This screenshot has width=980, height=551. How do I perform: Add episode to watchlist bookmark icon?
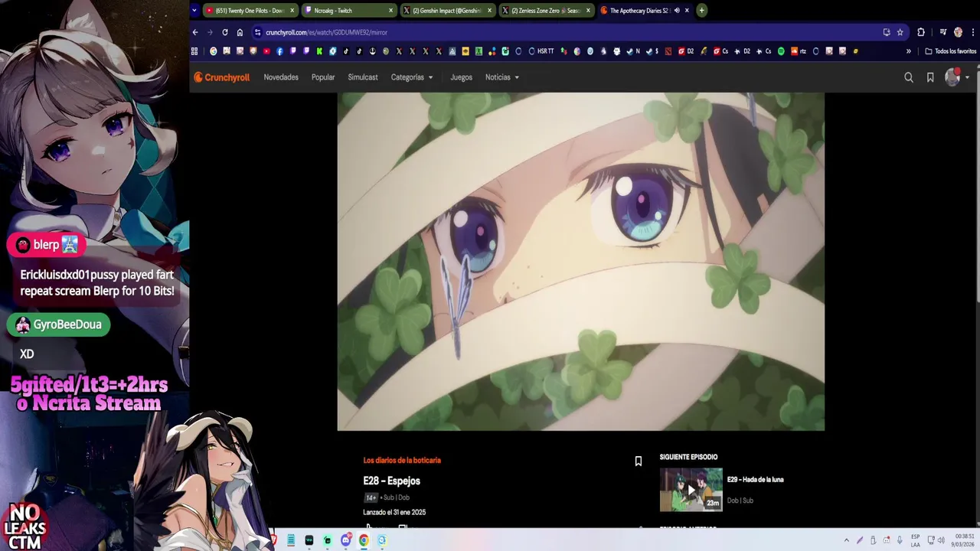(638, 461)
